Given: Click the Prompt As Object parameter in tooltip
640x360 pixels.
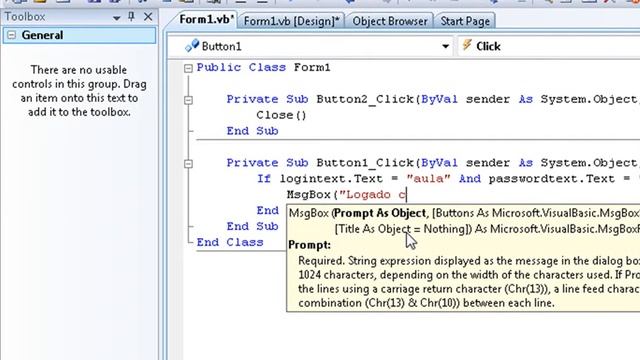Looking at the screenshot, I should coord(380,213).
